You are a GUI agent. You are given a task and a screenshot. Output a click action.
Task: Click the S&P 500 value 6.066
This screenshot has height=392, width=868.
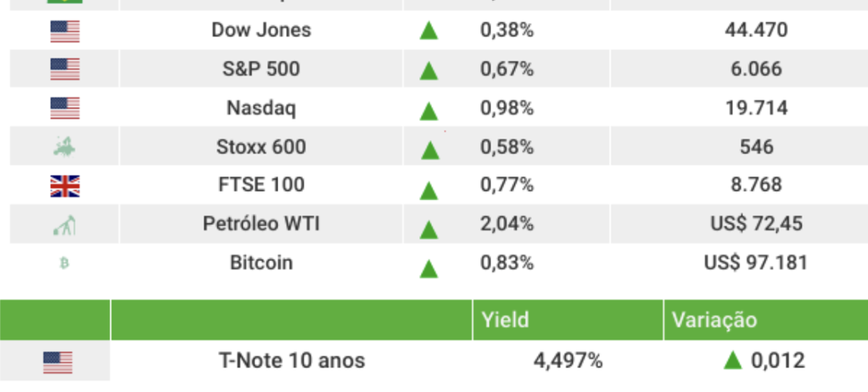(x=755, y=69)
